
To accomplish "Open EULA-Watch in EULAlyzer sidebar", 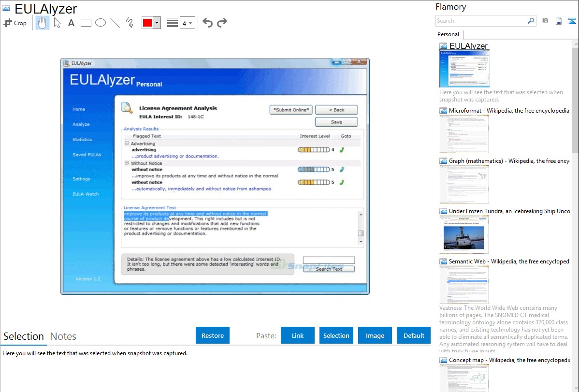I will [x=86, y=194].
